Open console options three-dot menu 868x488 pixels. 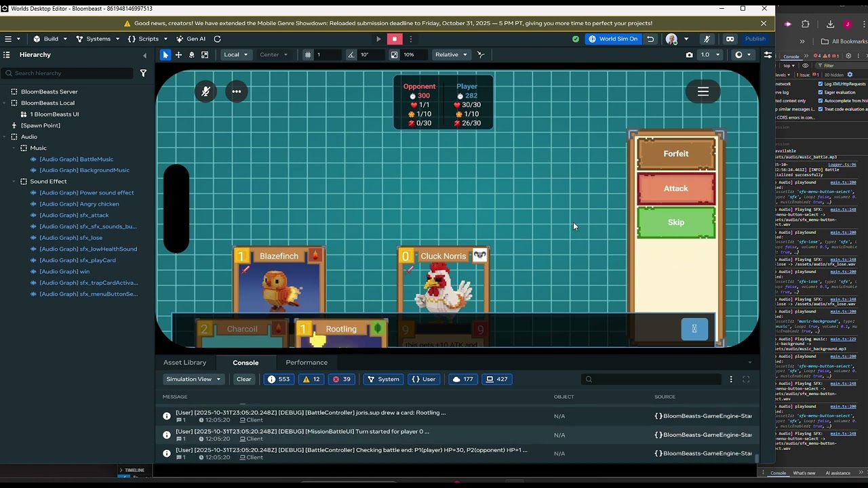click(731, 380)
